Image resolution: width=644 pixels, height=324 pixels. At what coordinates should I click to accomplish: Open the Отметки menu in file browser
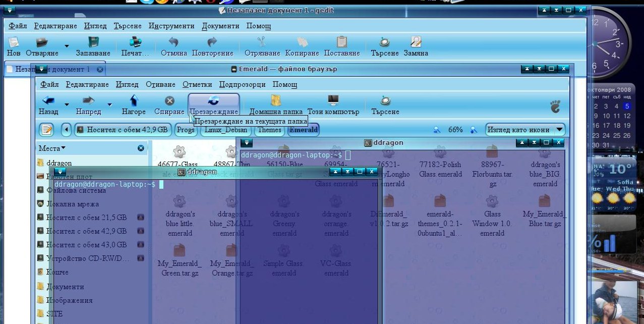click(197, 84)
